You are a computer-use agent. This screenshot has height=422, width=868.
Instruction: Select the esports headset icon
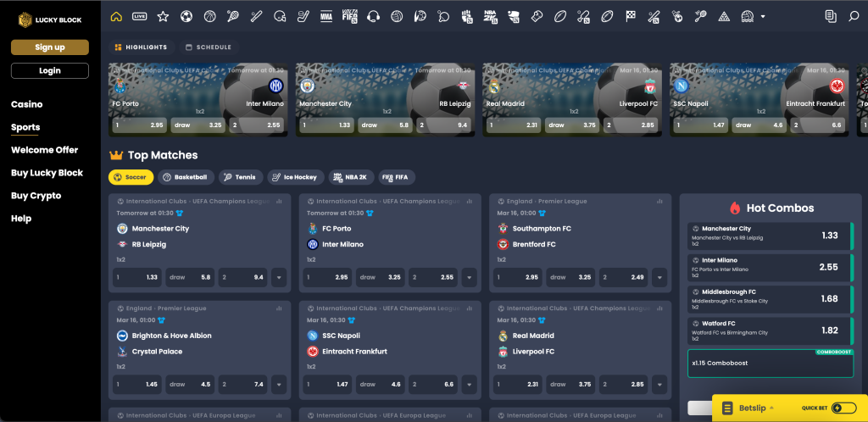[x=373, y=17]
